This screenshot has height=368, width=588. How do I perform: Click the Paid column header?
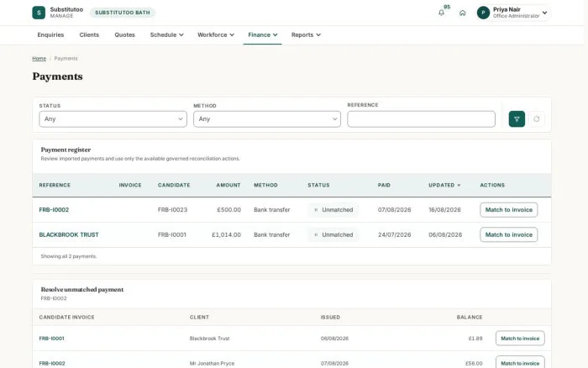pos(384,186)
